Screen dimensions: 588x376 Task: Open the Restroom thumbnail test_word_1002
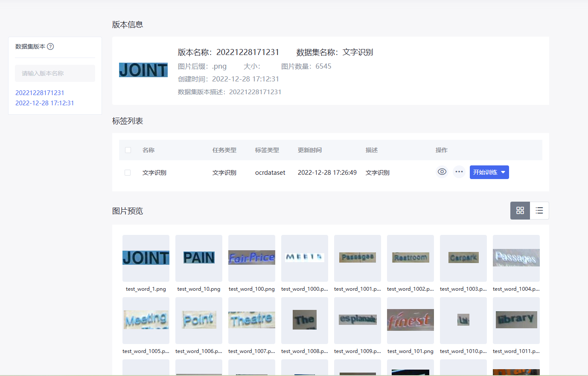pyautogui.click(x=410, y=258)
